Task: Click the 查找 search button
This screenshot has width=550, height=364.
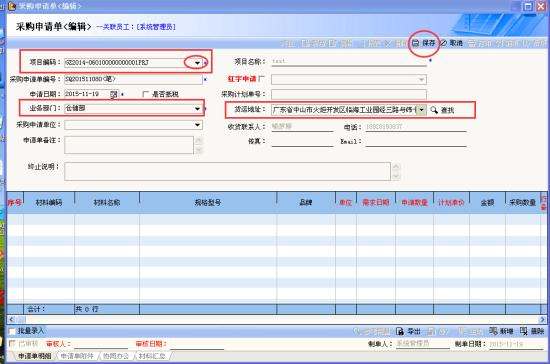Action: pos(442,110)
